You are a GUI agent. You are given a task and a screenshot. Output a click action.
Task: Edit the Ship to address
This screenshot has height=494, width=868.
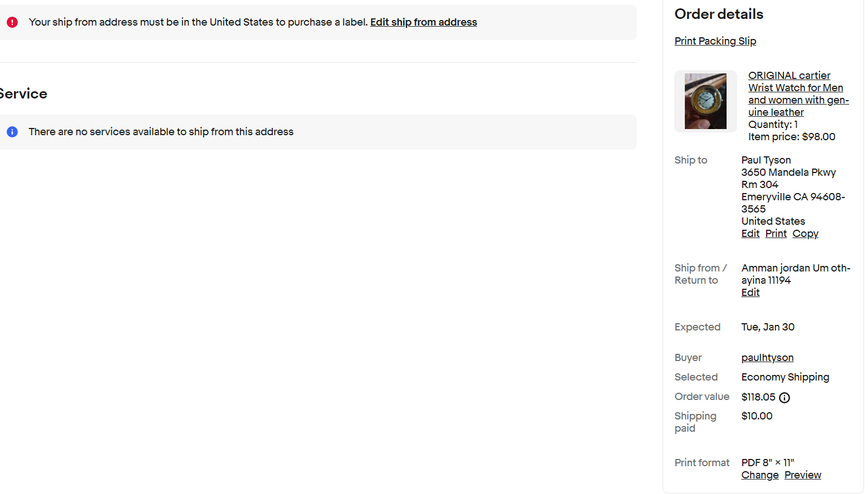click(x=750, y=234)
